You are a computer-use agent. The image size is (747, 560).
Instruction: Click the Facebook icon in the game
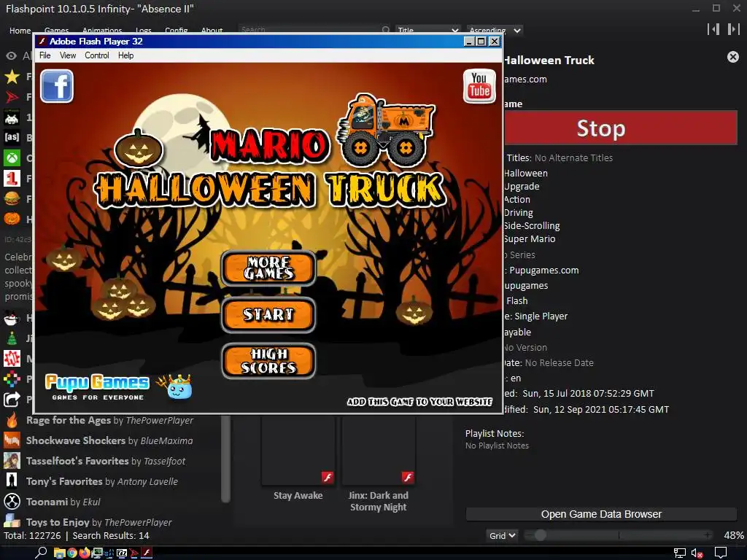pyautogui.click(x=57, y=86)
